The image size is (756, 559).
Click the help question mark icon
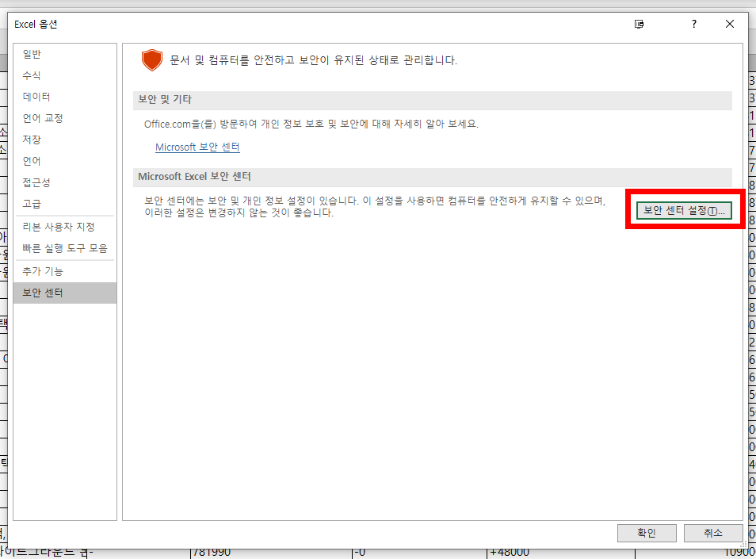click(694, 24)
